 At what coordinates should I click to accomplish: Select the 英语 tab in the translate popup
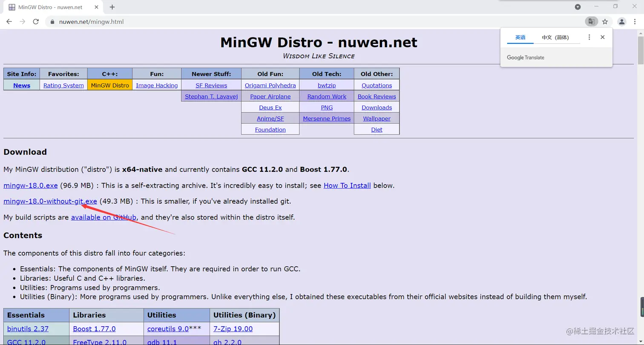coord(520,37)
